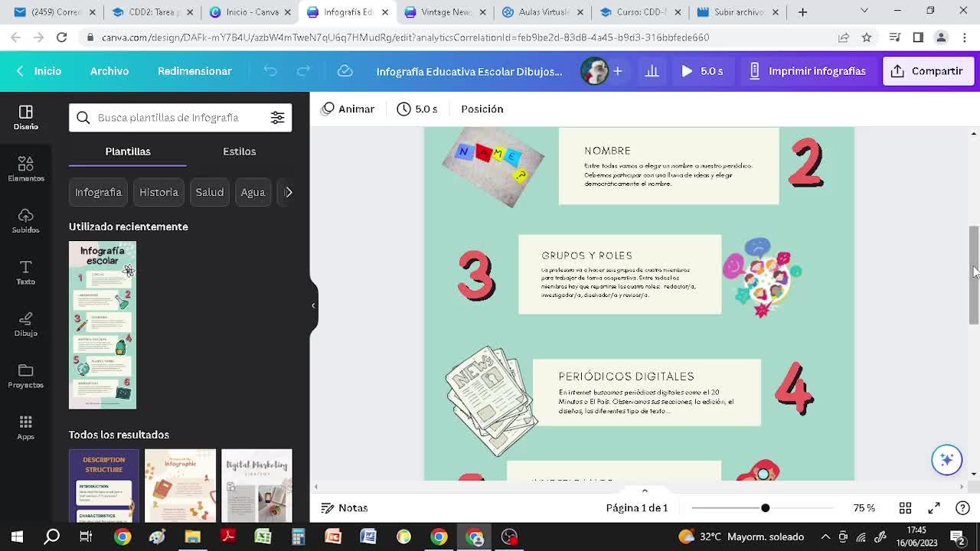Open the grid view of pages
This screenshot has height=551, width=980.
(905, 508)
